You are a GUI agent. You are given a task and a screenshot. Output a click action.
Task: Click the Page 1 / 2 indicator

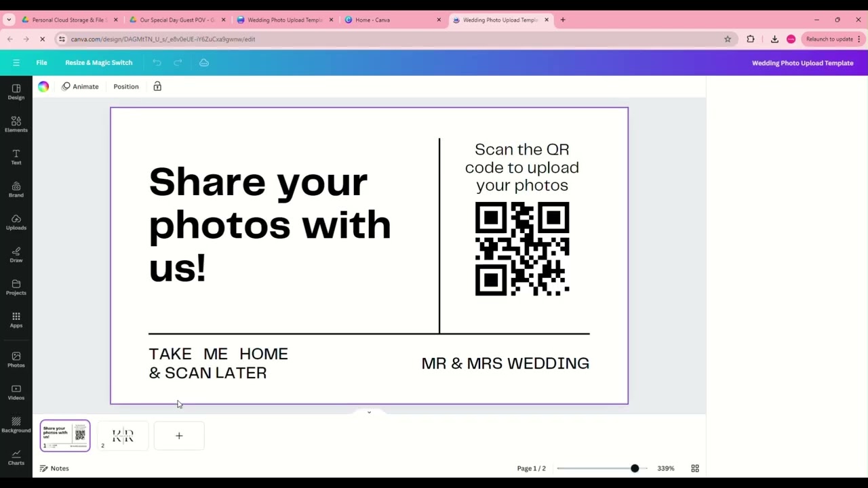click(531, 468)
